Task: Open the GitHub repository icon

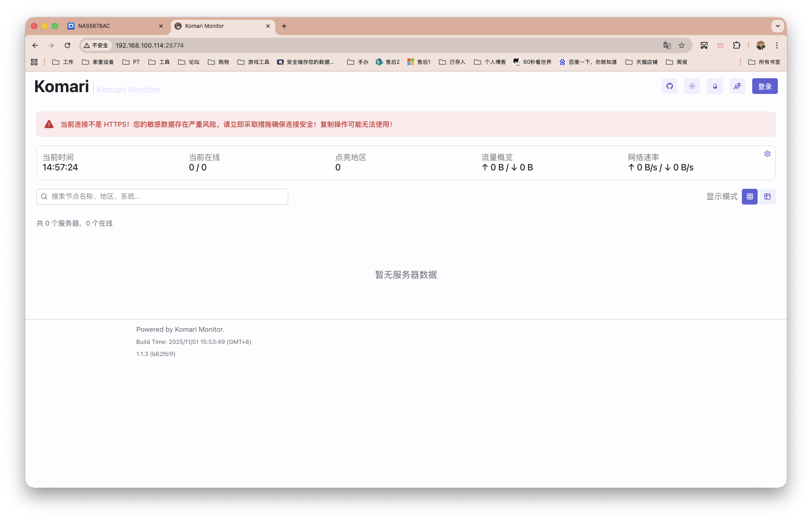Action: click(669, 86)
